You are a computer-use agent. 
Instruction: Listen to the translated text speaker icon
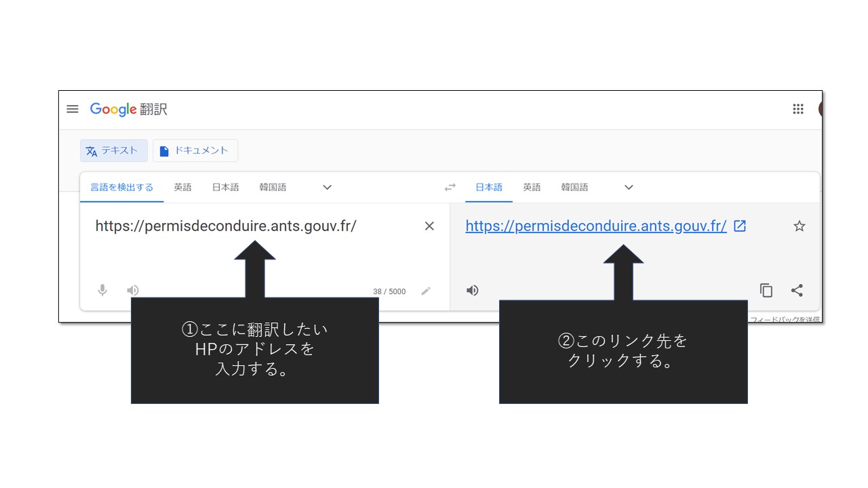click(473, 291)
